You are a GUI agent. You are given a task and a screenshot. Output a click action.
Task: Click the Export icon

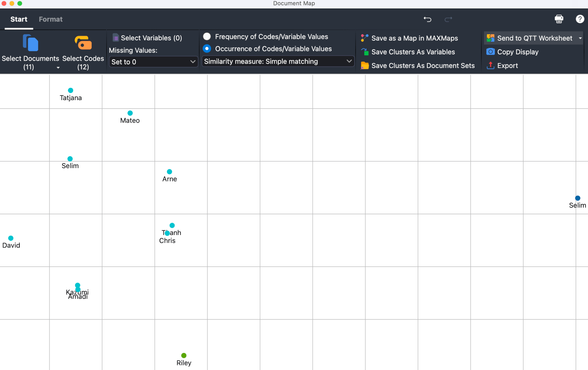[x=490, y=65]
